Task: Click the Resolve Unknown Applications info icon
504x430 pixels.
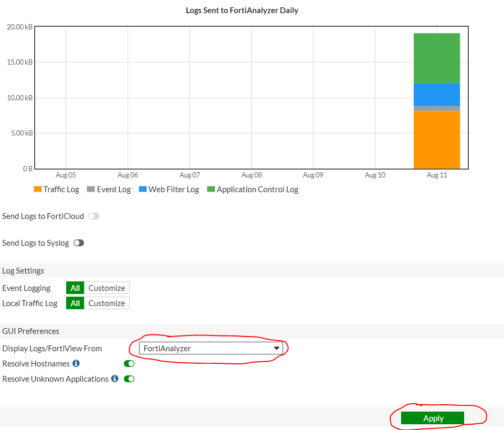Action: [x=115, y=379]
